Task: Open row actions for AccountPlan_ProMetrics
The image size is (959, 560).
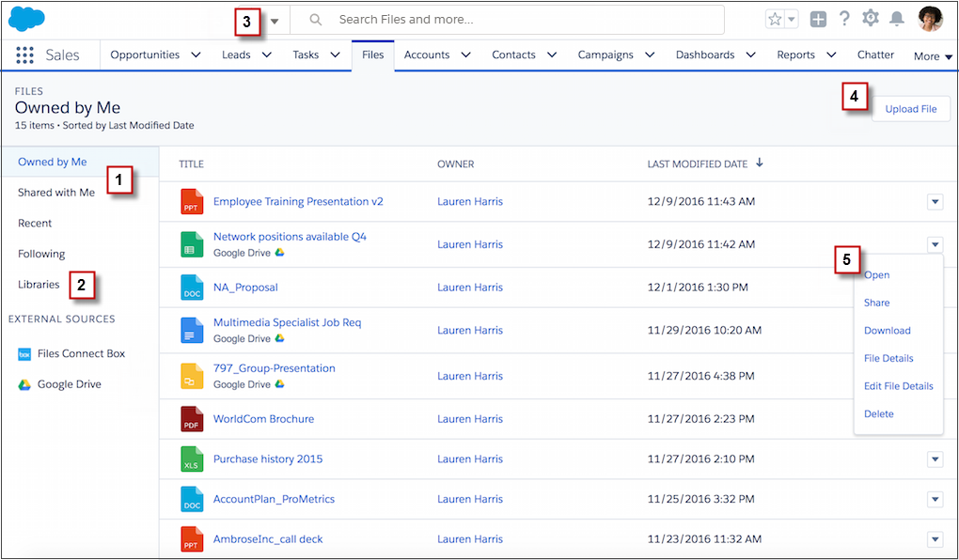Action: pos(935,499)
